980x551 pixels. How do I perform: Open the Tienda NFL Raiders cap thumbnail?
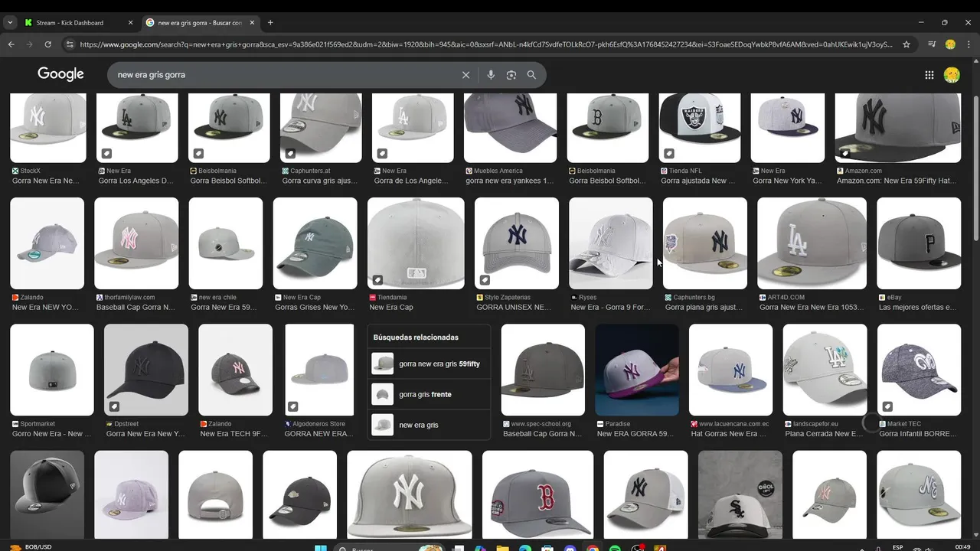(x=700, y=128)
